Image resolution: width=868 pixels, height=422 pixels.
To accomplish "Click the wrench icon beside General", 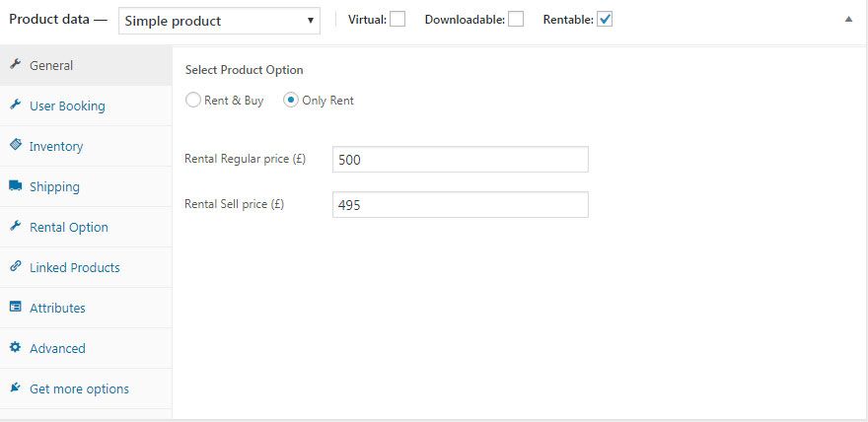I will click(x=16, y=64).
